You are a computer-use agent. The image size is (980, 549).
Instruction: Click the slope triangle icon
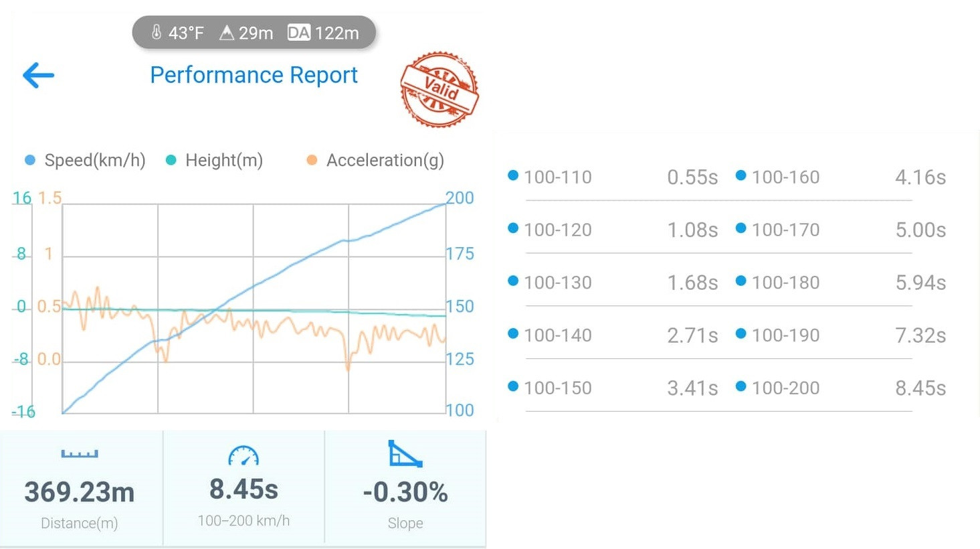[405, 454]
